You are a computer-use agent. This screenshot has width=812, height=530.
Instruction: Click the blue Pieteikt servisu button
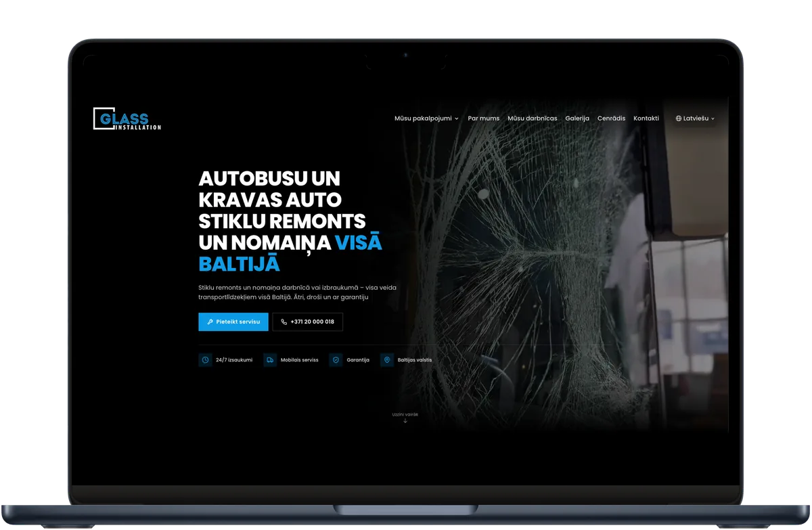[x=233, y=322]
